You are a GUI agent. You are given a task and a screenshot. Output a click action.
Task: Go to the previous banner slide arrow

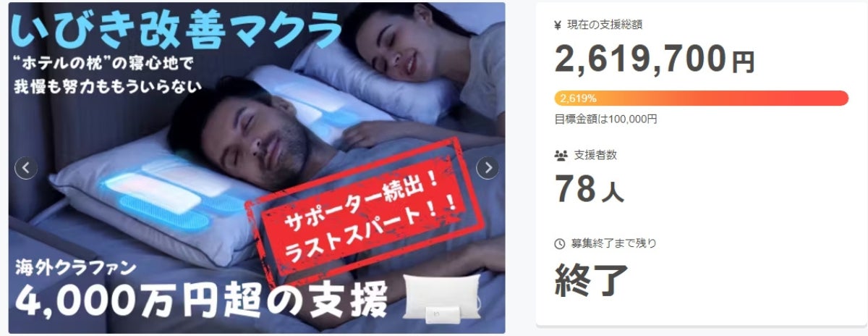[26, 168]
